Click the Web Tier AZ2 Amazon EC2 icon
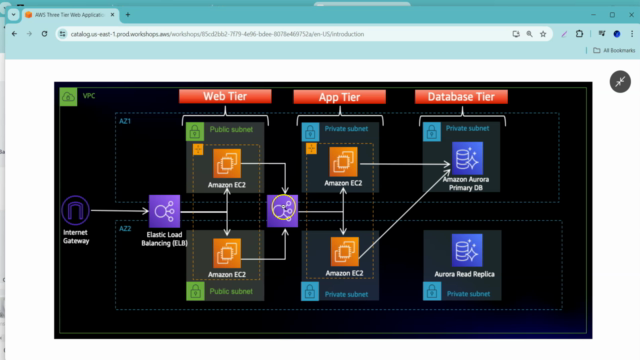 pyautogui.click(x=227, y=253)
